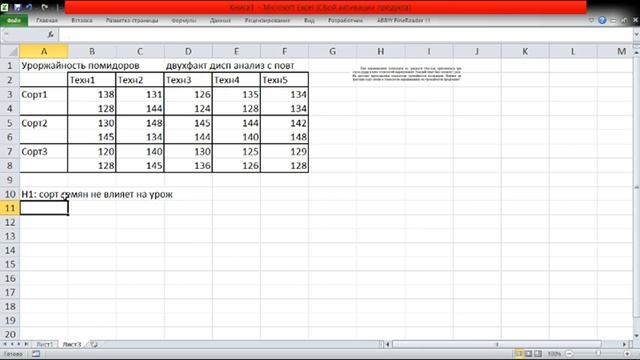Screen dimensions: 640x360
Task: Go to first sheet with tab navigation arrow
Action: pyautogui.click(x=5, y=344)
